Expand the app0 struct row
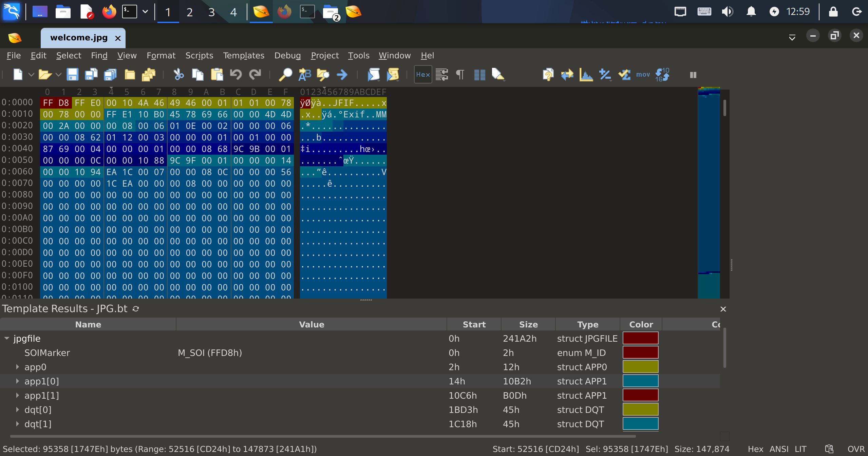 point(17,367)
